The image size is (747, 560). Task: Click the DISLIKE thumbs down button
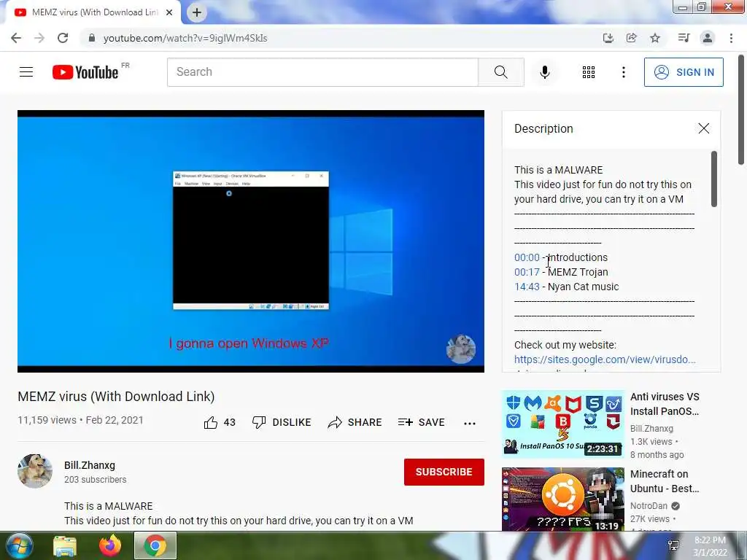282,422
